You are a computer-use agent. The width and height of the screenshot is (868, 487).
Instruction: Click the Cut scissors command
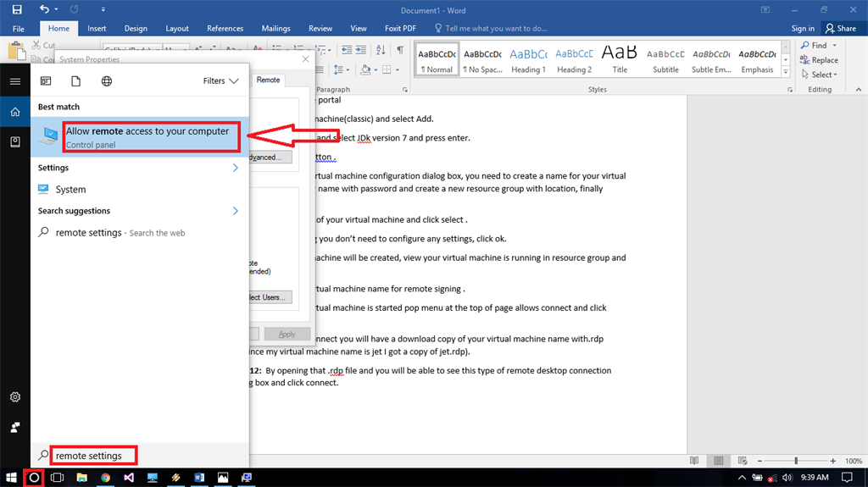pyautogui.click(x=44, y=46)
